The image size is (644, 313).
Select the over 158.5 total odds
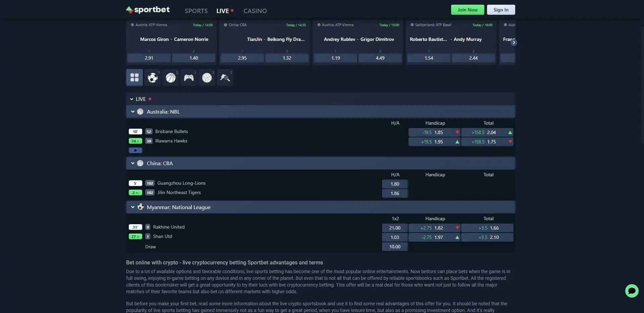488,132
